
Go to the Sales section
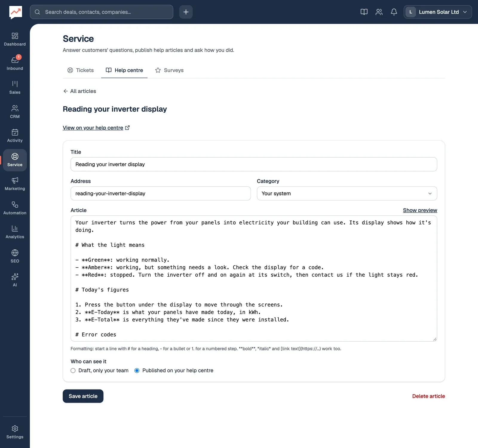[x=15, y=88]
